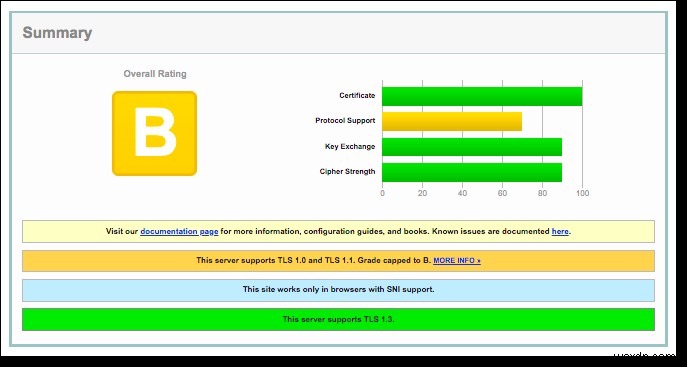
Task: Click the green Key Exchange score bar
Action: (472, 147)
